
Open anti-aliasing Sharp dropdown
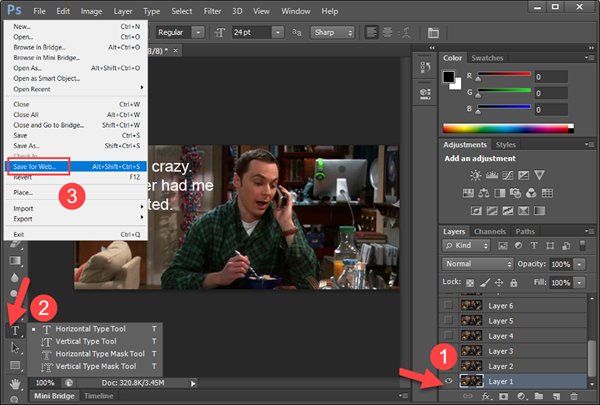[333, 33]
